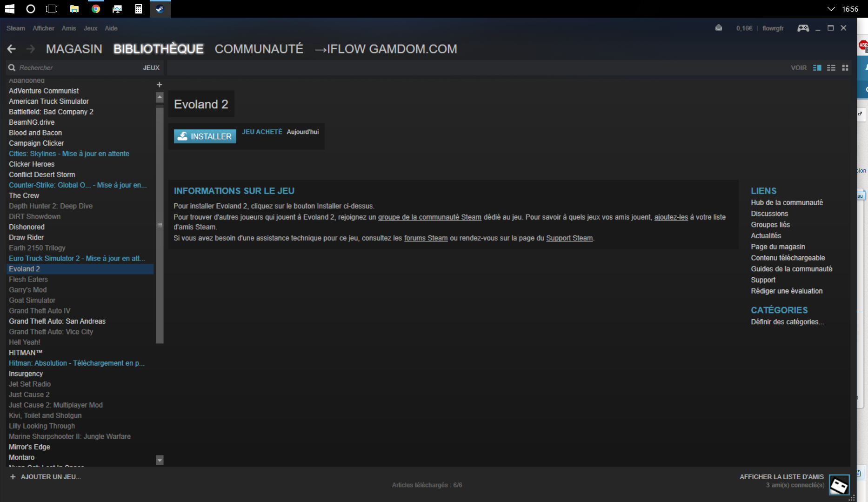
Task: Open the Jeux menu
Action: coord(90,28)
